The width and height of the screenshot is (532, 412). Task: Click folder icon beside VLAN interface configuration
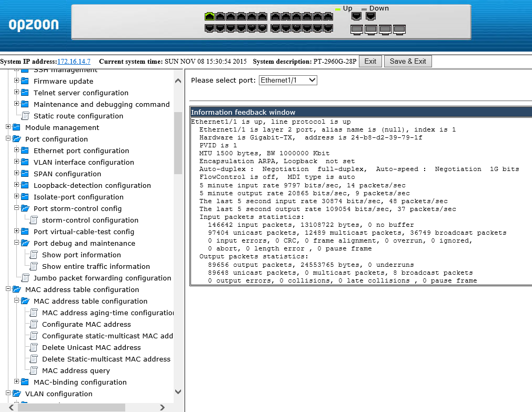point(25,162)
